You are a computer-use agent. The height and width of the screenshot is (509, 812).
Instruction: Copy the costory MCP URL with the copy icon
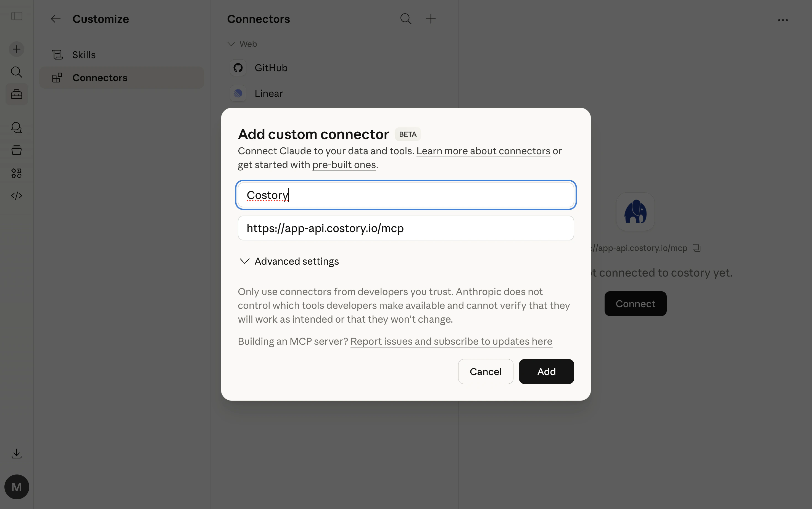pos(696,248)
